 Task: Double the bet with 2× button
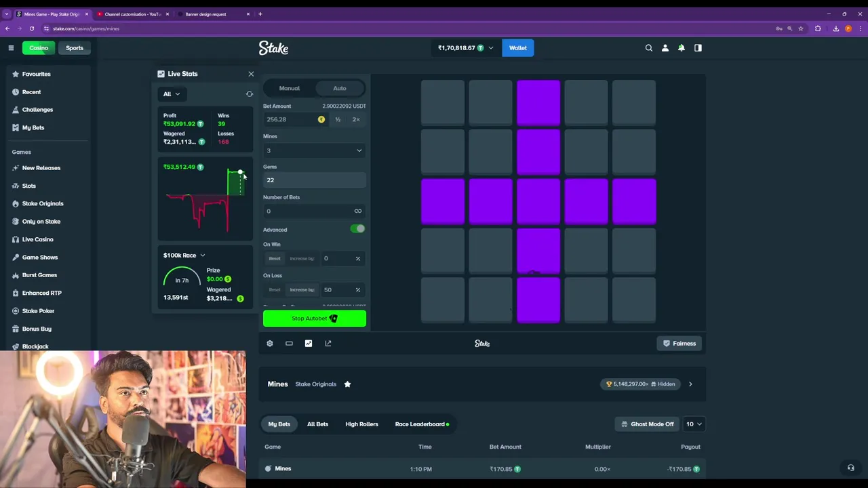coord(356,119)
